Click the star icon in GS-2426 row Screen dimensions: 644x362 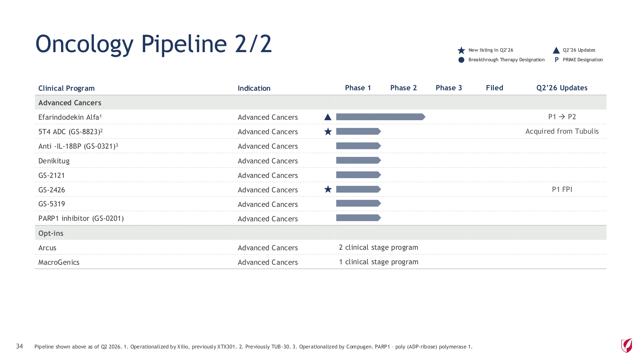[x=328, y=189]
